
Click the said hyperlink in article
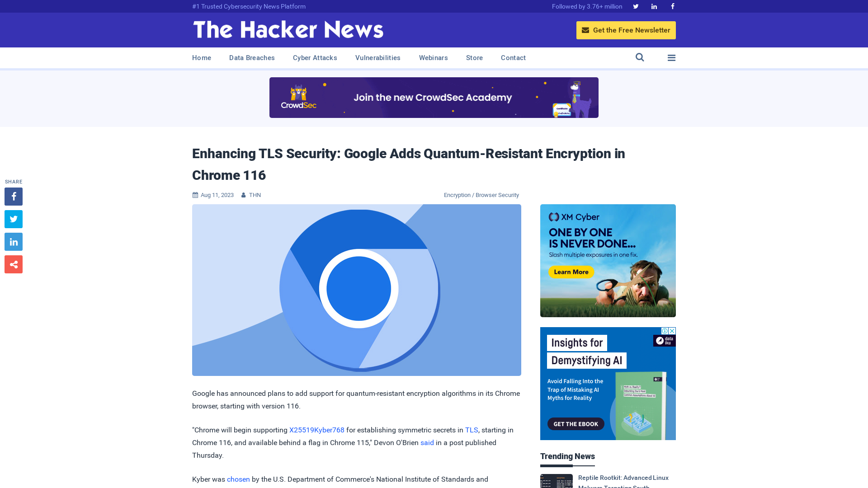(427, 442)
